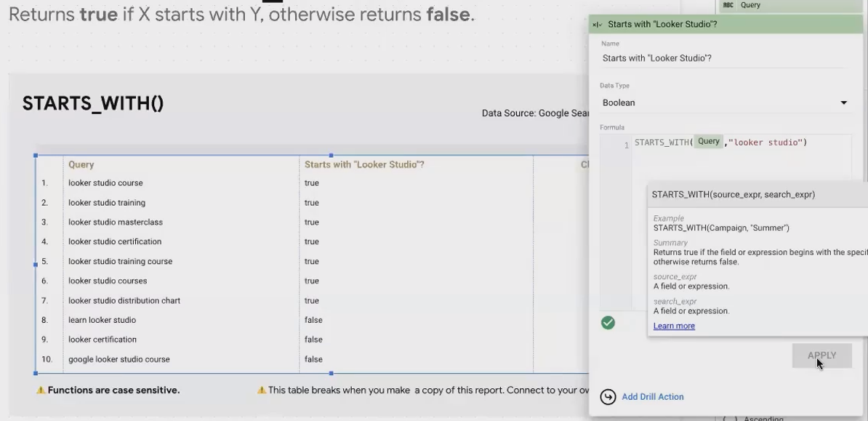The width and height of the screenshot is (868, 421).
Task: Click the warning icon before 'This table breaks'
Action: [262, 390]
